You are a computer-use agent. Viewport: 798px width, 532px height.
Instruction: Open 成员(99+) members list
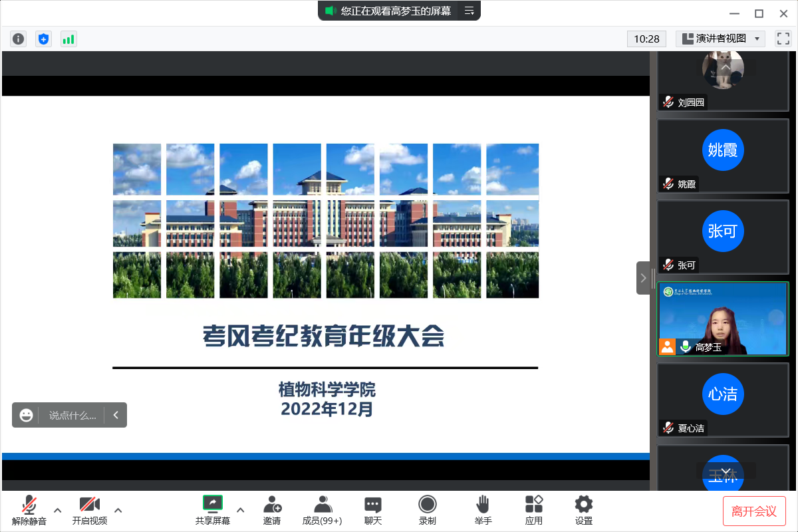(x=323, y=510)
